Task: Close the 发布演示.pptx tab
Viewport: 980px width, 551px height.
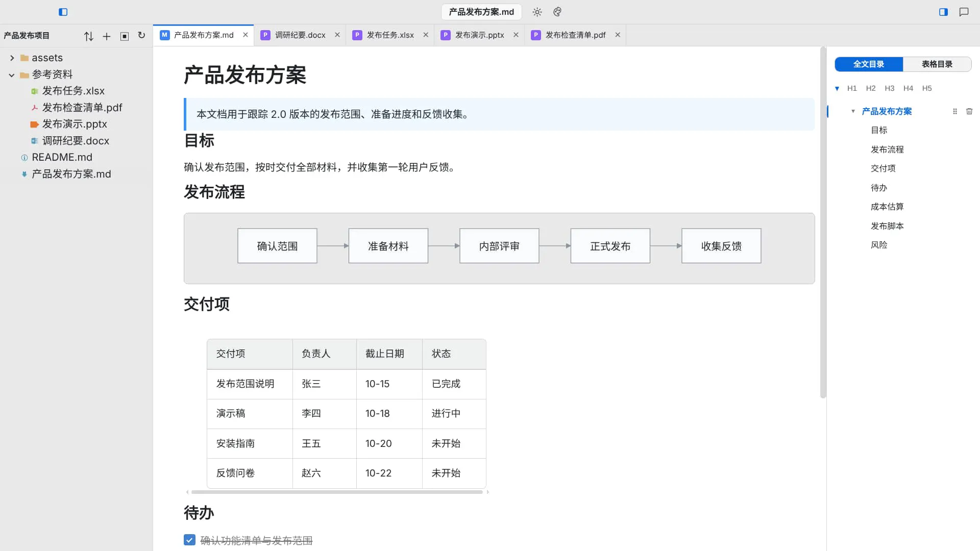Action: click(x=516, y=35)
